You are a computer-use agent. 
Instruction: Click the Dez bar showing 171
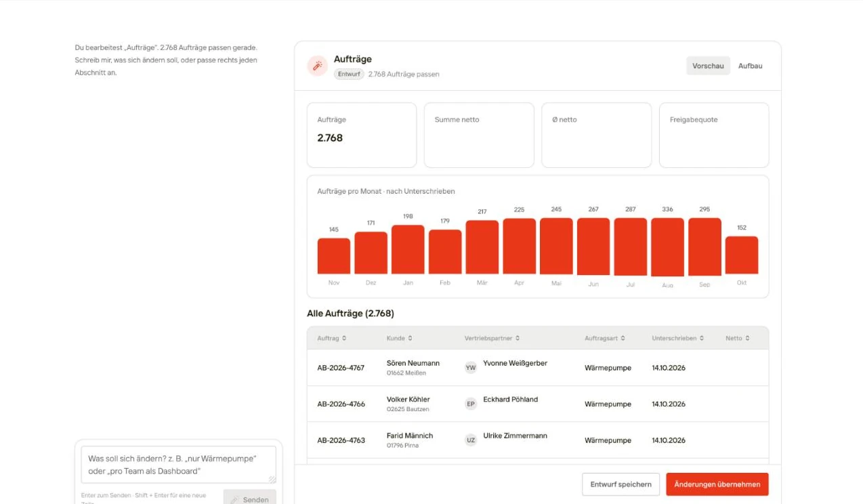tap(371, 253)
